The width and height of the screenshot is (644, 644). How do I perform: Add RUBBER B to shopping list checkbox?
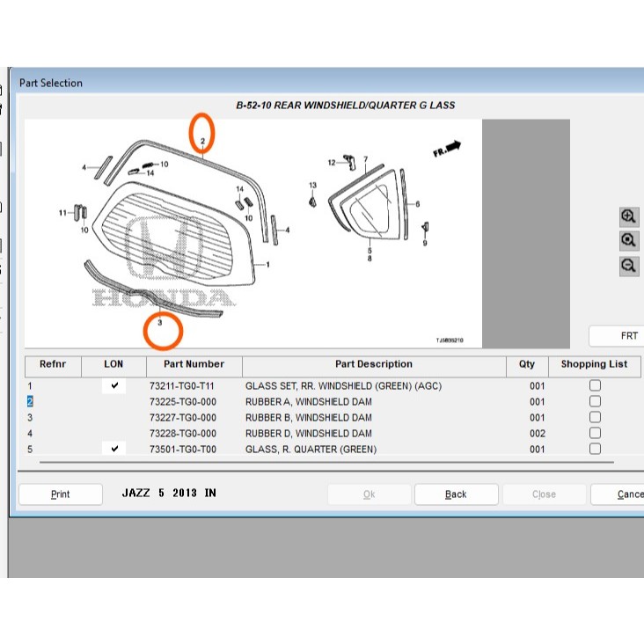595,417
